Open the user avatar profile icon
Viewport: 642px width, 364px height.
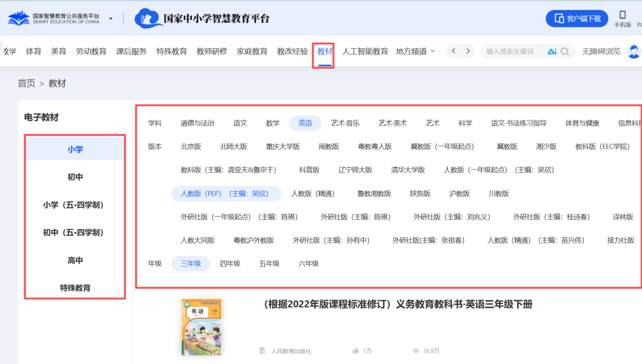pos(634,51)
